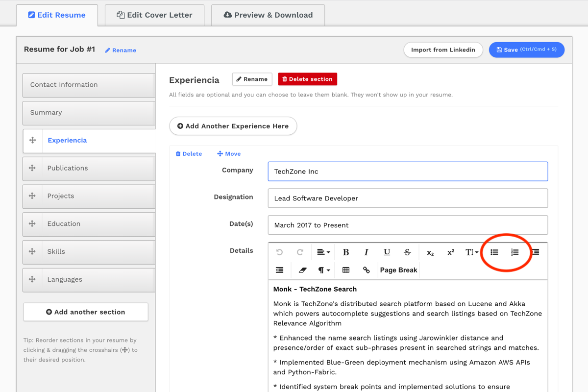The image size is (588, 392).
Task: Clear formatting with the eraser tool
Action: click(x=302, y=270)
